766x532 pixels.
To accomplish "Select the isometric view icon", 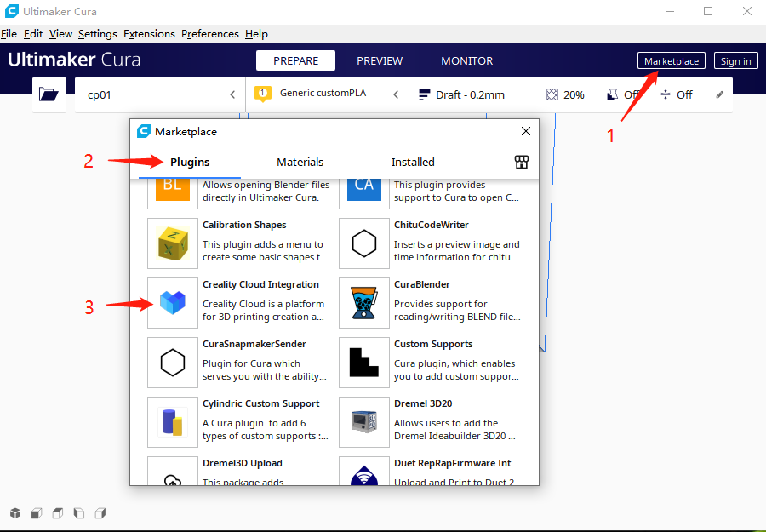I will click(x=15, y=513).
